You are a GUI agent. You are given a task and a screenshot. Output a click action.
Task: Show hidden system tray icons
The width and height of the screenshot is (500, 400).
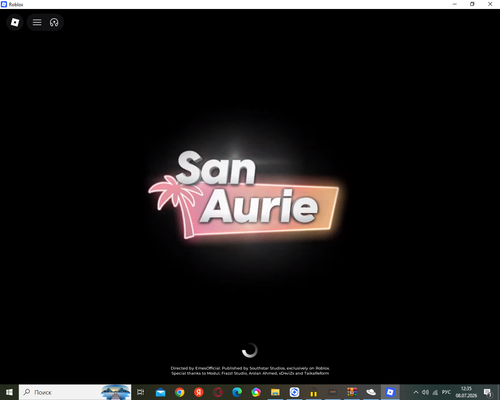pos(416,392)
